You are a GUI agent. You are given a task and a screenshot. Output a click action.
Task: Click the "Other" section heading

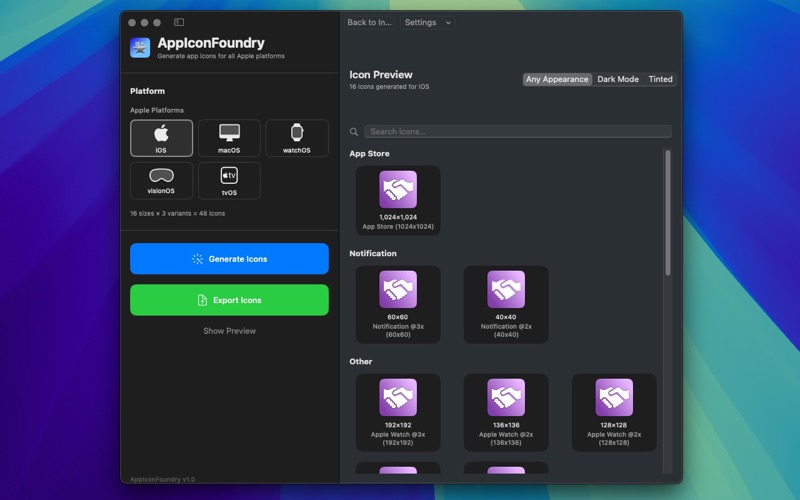point(361,362)
